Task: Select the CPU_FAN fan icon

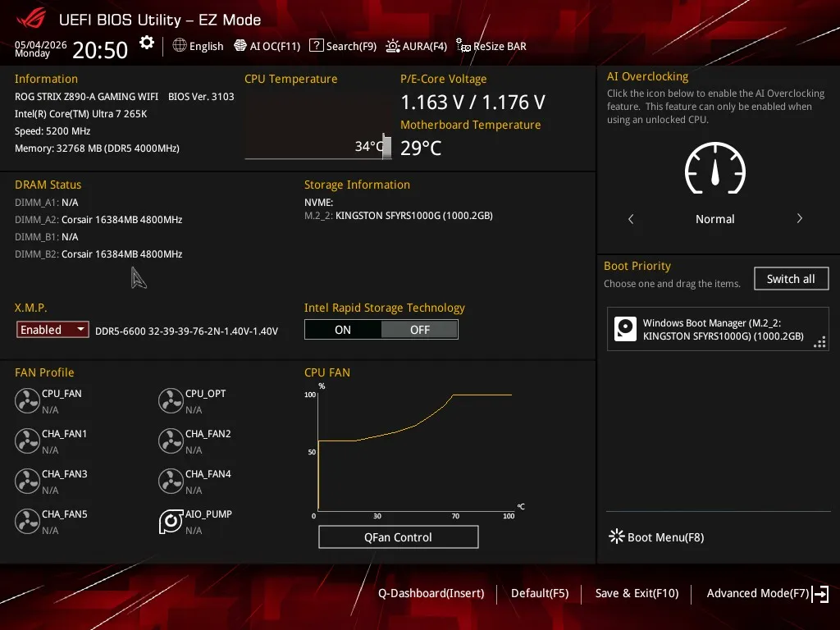Action: [x=27, y=400]
